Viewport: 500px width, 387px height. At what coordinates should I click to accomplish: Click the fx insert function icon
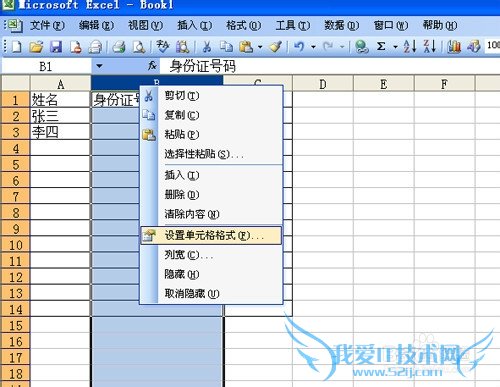152,66
